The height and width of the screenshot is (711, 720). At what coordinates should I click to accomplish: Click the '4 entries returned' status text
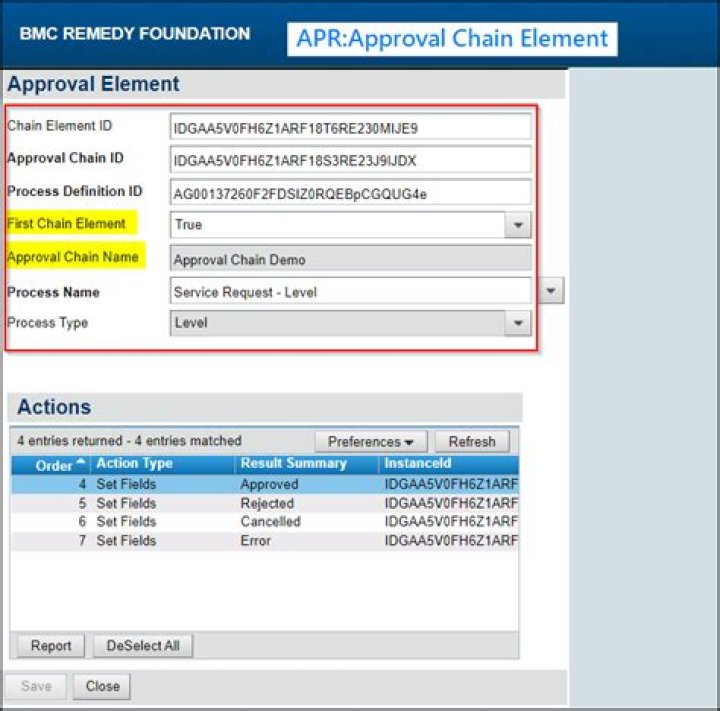(x=129, y=441)
